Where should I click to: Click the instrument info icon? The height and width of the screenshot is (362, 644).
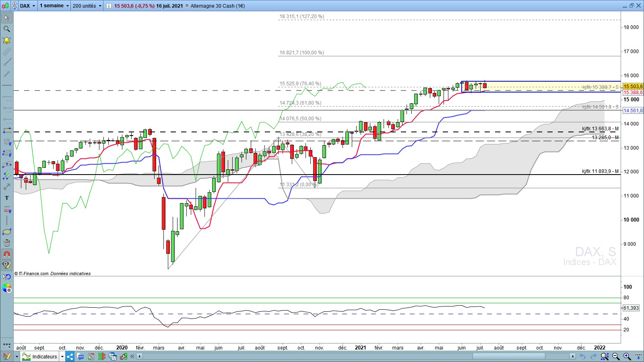tap(109, 6)
